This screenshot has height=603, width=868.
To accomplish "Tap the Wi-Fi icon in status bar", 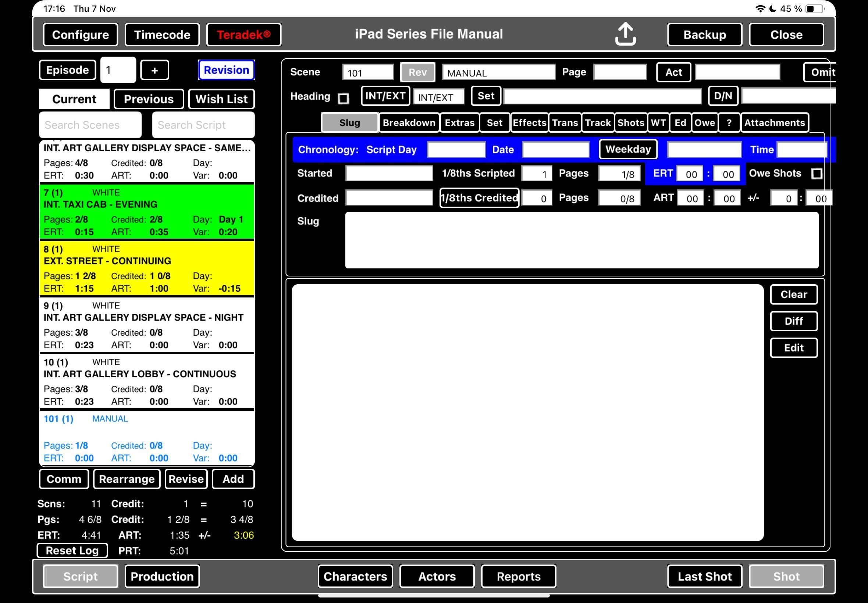I will tap(759, 9).
